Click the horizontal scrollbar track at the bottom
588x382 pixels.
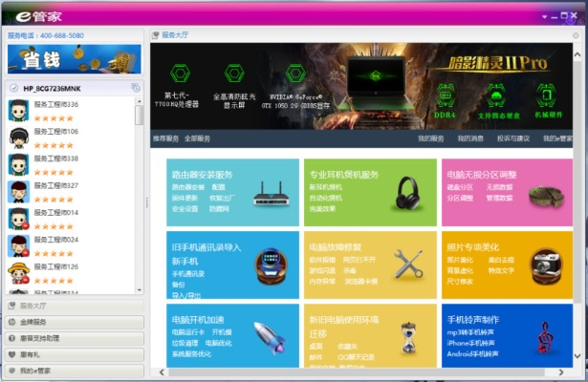coord(357,372)
